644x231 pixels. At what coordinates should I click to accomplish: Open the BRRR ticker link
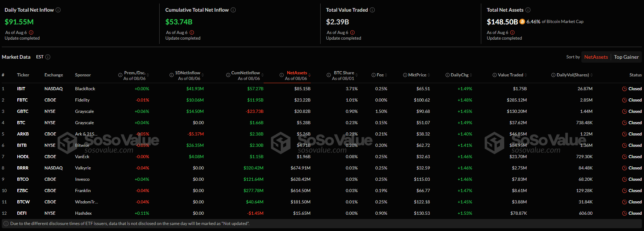(x=23, y=168)
